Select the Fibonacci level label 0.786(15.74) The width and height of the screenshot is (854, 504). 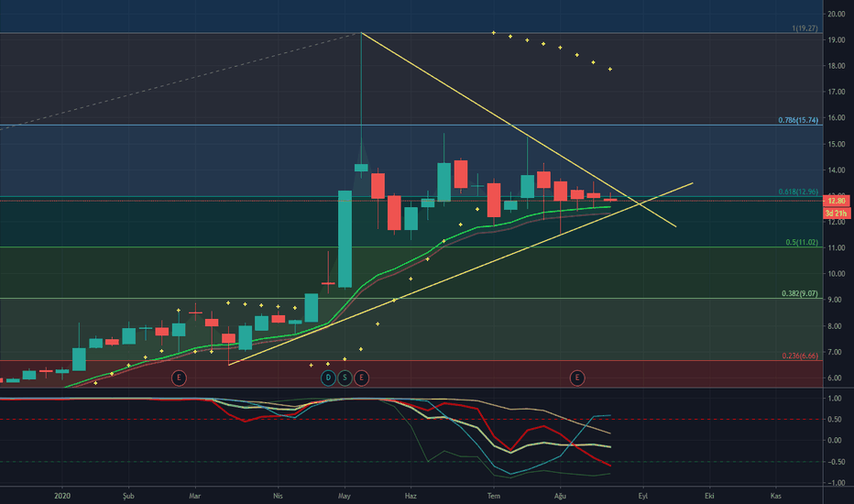click(x=798, y=120)
